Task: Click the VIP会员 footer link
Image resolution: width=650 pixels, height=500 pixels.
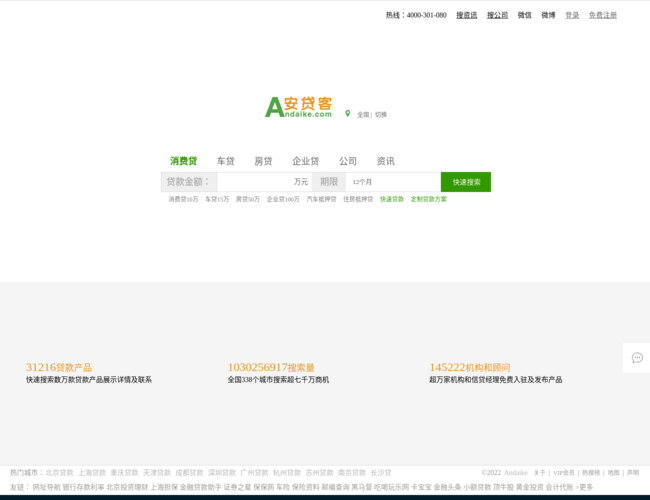Action: pos(564,473)
